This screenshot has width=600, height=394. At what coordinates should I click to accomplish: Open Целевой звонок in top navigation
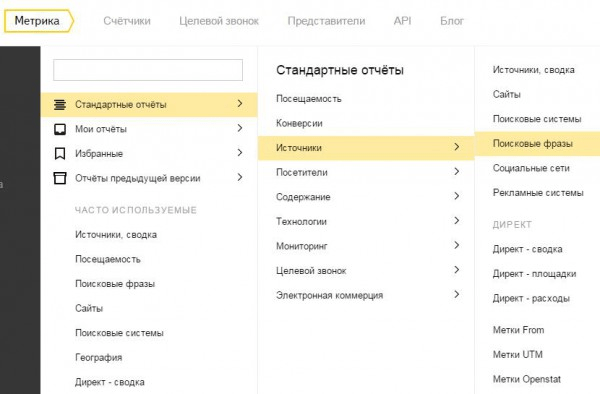(219, 21)
